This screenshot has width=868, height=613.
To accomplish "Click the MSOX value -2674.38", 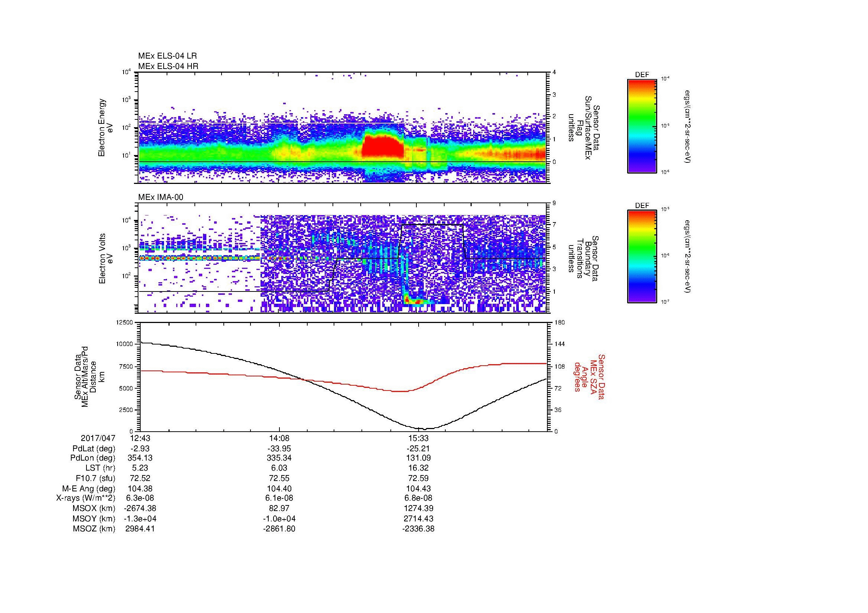I will (x=140, y=508).
